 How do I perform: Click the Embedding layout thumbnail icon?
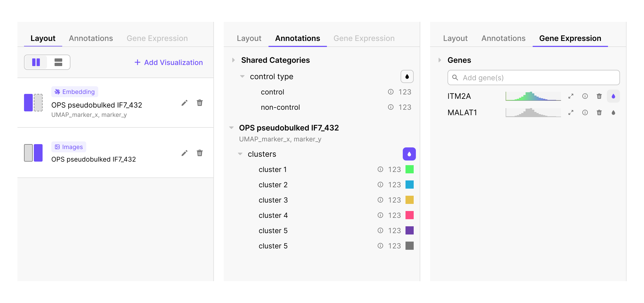pyautogui.click(x=33, y=103)
